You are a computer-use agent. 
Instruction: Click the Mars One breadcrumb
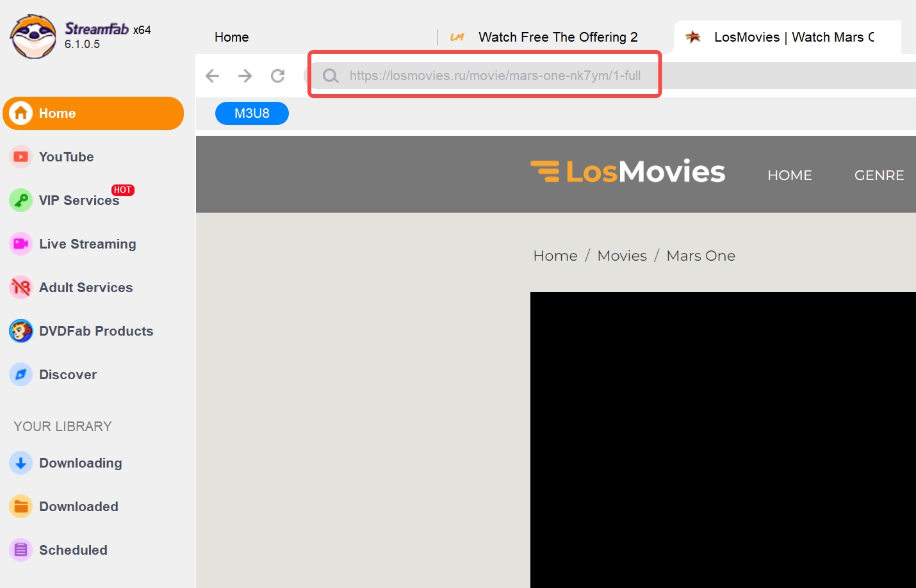pyautogui.click(x=701, y=256)
